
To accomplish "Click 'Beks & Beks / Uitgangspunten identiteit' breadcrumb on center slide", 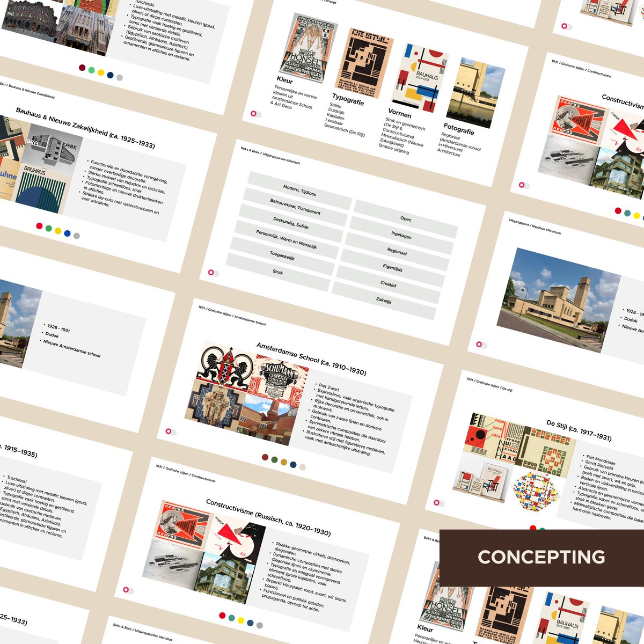I will pos(270,155).
